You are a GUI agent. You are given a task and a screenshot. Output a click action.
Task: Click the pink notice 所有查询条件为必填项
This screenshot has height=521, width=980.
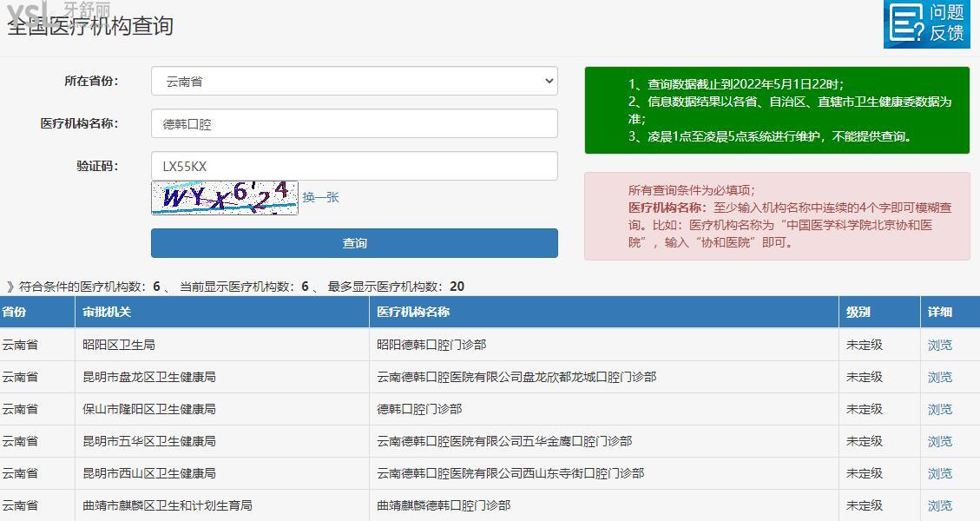[777, 216]
